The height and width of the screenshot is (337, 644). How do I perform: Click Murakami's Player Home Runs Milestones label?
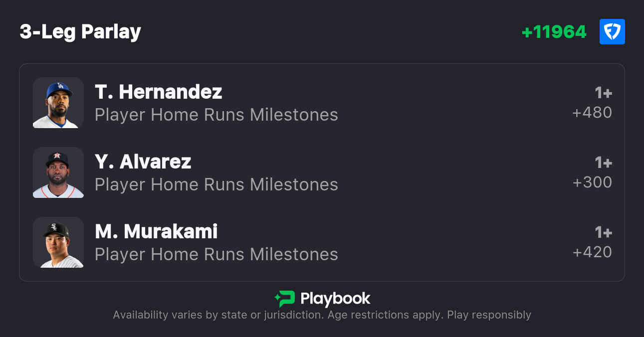[216, 254]
